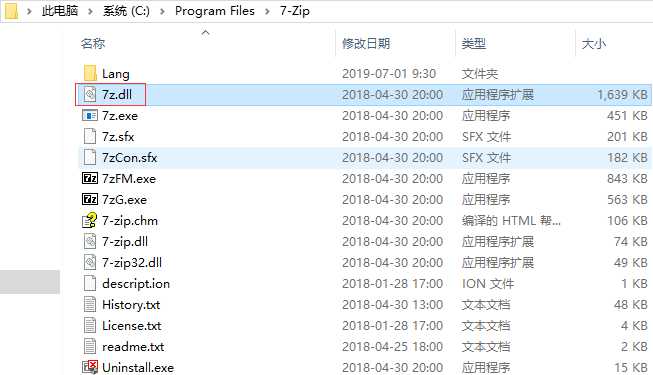Select the 7z.exe file name
This screenshot has height=375, width=653.
click(120, 115)
